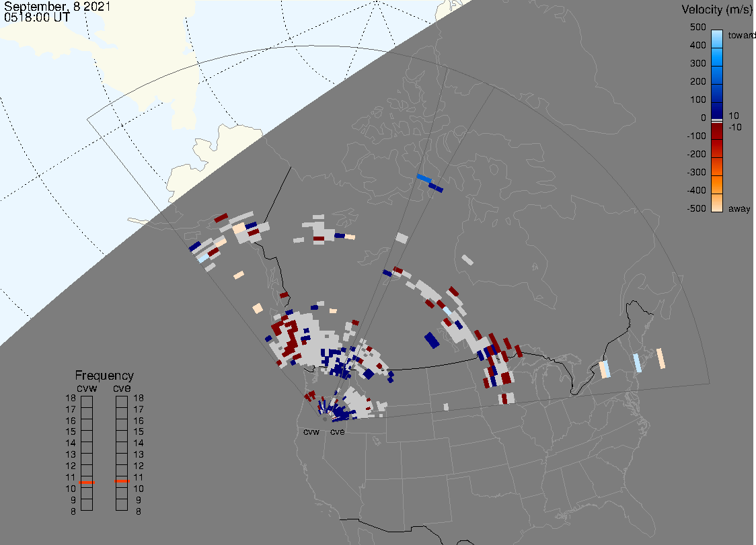756x545 pixels.
Task: Select the 500 tick label on velocity scale
Action: [x=697, y=27]
